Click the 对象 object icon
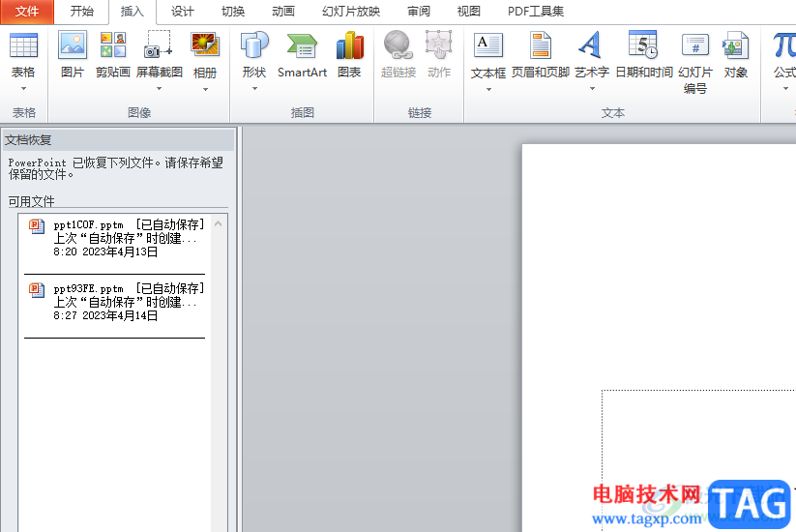This screenshot has width=796, height=532. (735, 44)
